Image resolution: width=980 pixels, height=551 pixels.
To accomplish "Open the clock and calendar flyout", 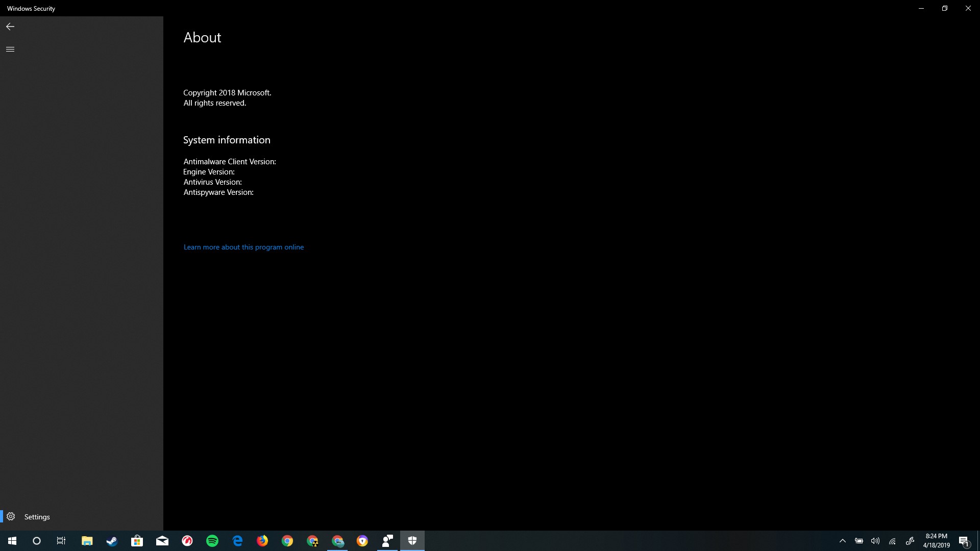I will coord(936,541).
